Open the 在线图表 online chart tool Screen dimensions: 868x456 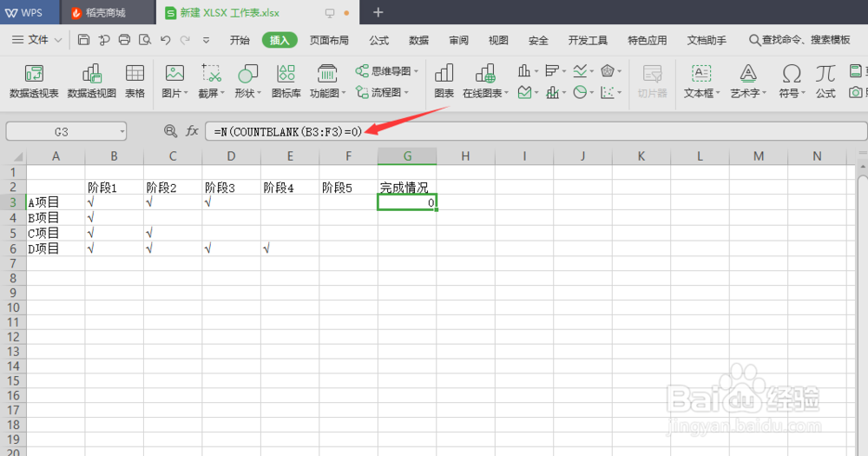pyautogui.click(x=485, y=82)
